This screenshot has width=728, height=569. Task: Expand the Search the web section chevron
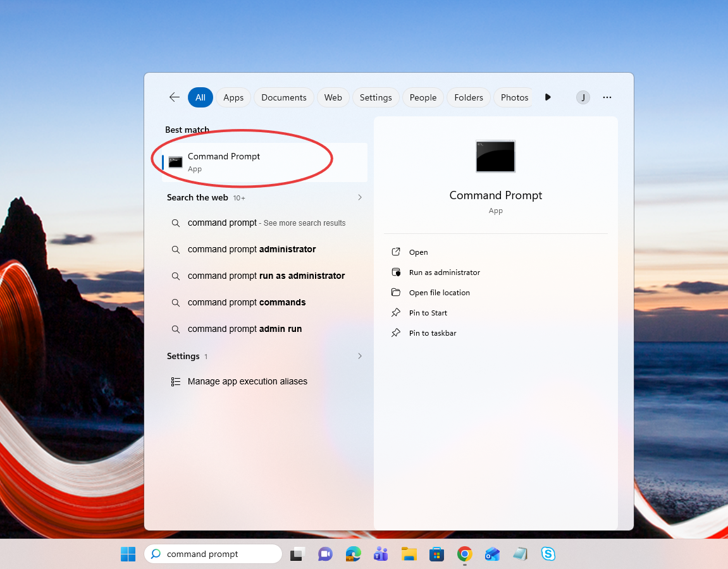[360, 197]
